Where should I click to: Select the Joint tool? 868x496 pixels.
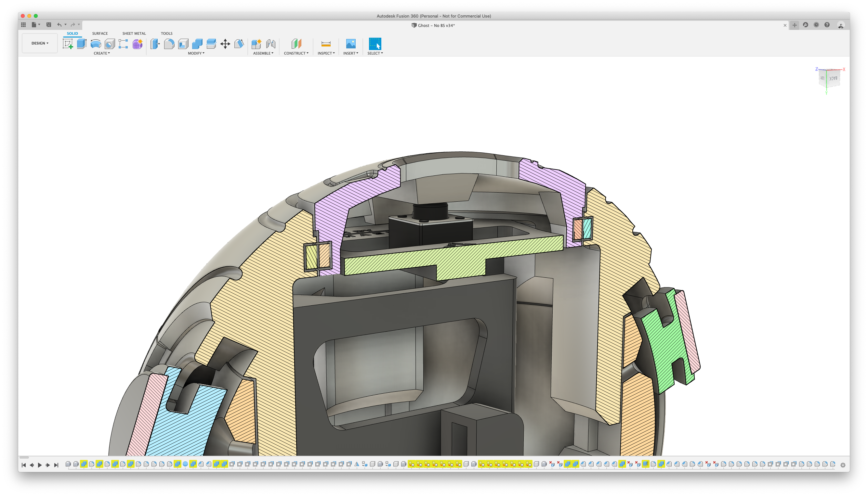coord(271,44)
